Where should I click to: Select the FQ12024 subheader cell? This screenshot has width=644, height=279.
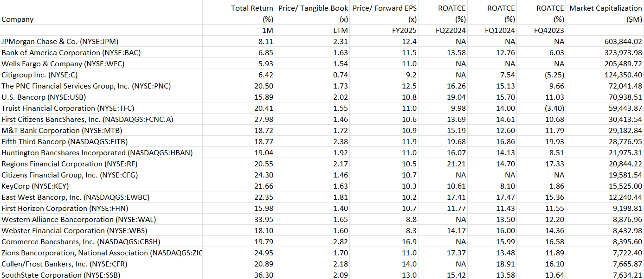(x=492, y=30)
